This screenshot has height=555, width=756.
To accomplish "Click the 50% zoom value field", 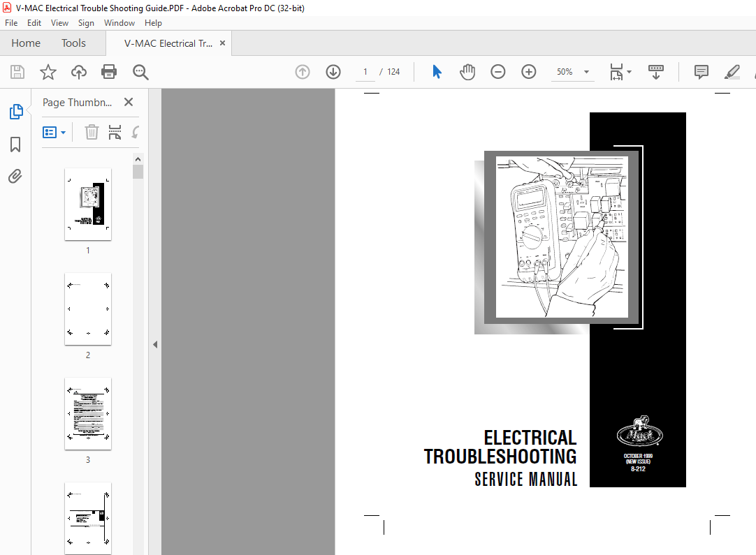I will (565, 72).
